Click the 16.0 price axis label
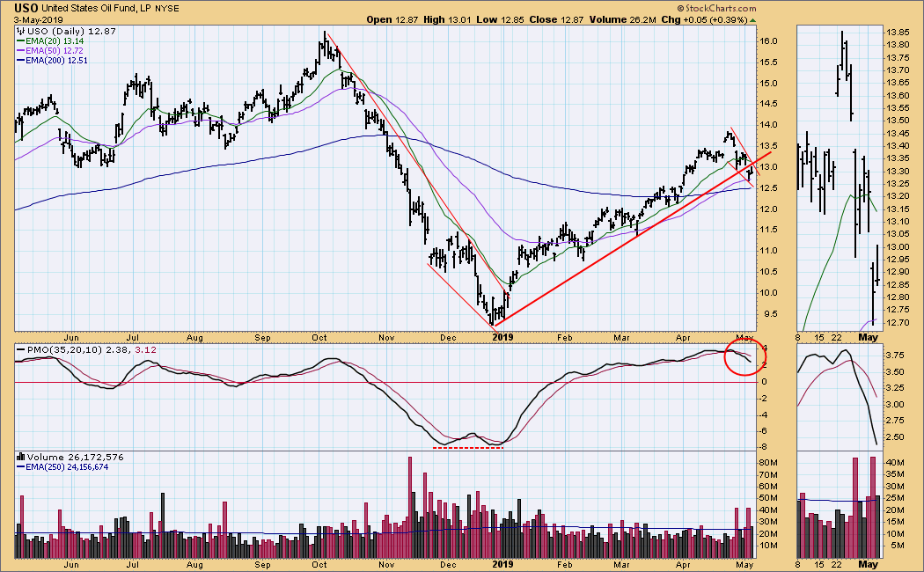The image size is (924, 572). (768, 41)
